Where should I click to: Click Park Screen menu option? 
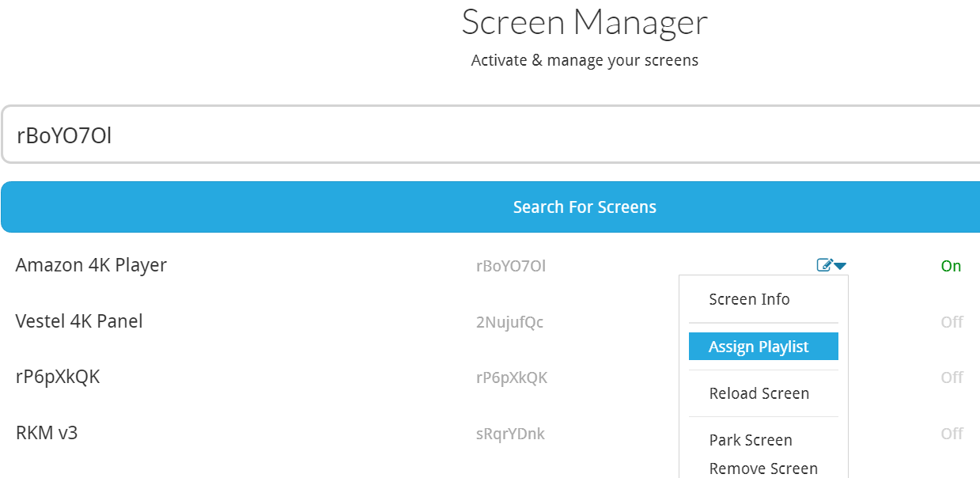click(750, 440)
